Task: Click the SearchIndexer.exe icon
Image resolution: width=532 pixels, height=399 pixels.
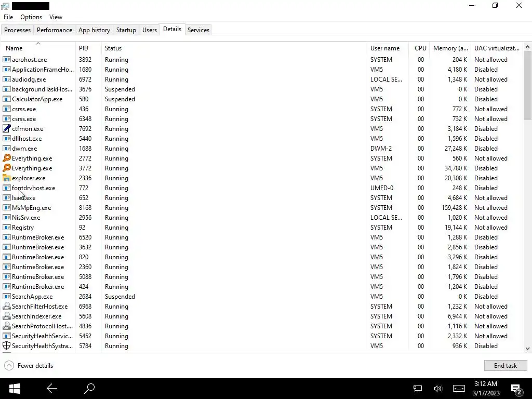Action: (6, 316)
